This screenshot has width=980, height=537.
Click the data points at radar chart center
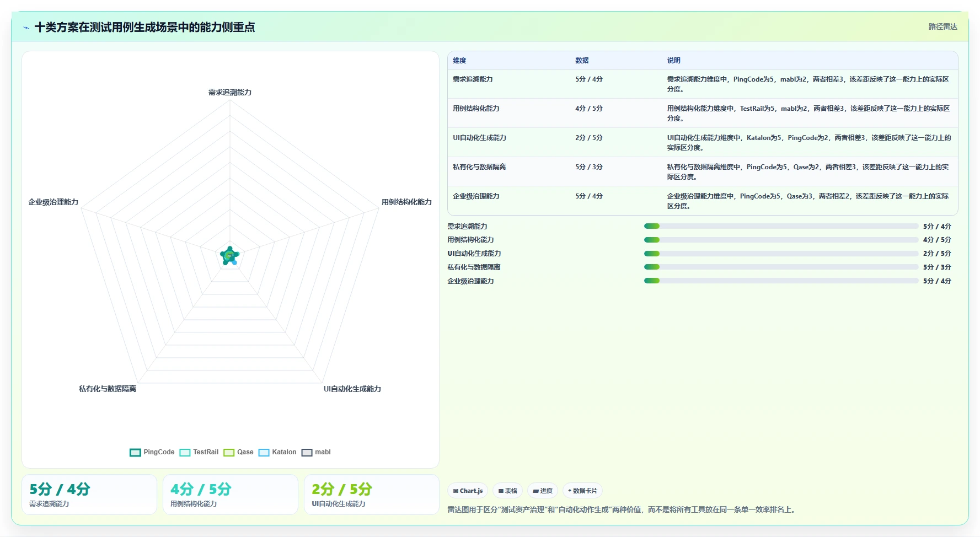click(x=229, y=256)
